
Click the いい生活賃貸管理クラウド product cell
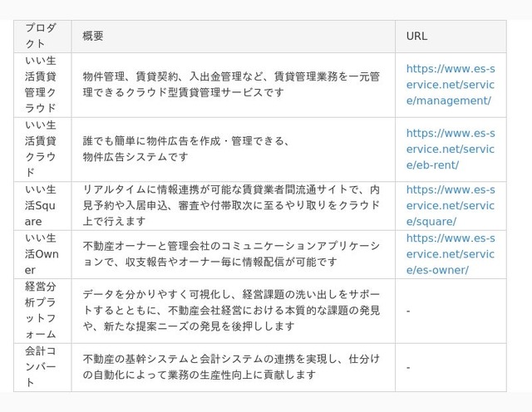[42, 85]
